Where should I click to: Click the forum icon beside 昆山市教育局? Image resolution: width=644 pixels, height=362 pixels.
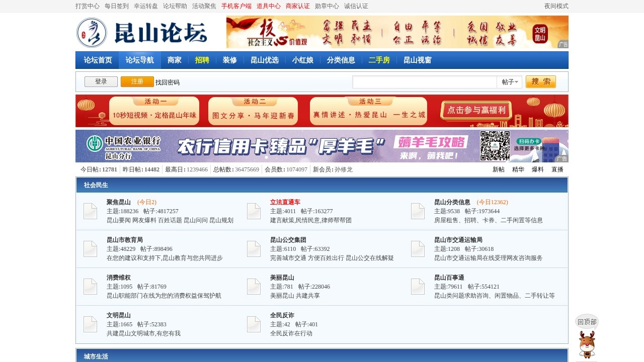(90, 249)
